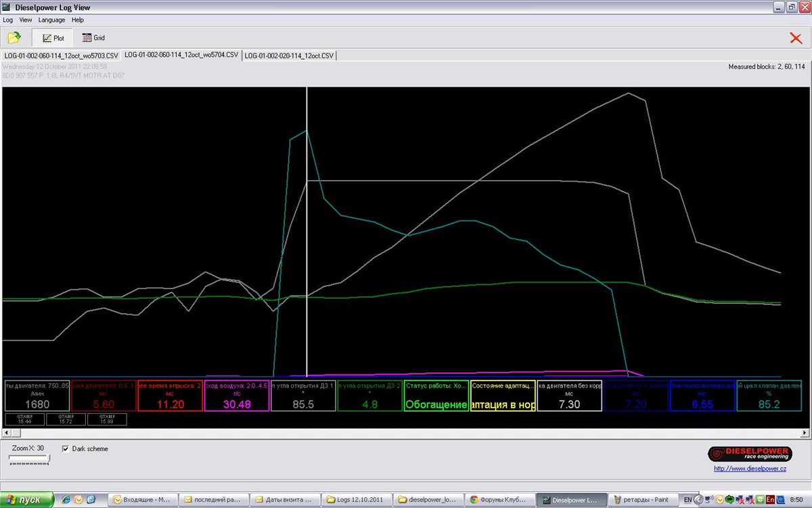Viewport: 812px width, 508px height.
Task: Open the Help menu
Action: 78,20
